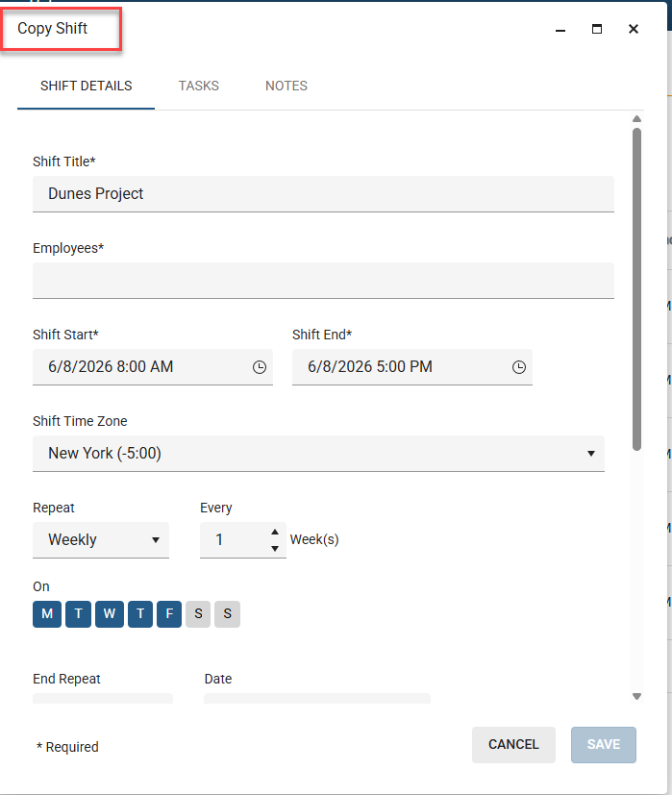Viewport: 672px width, 795px height.
Task: Open the Repeat Weekly dropdown
Action: click(x=101, y=540)
